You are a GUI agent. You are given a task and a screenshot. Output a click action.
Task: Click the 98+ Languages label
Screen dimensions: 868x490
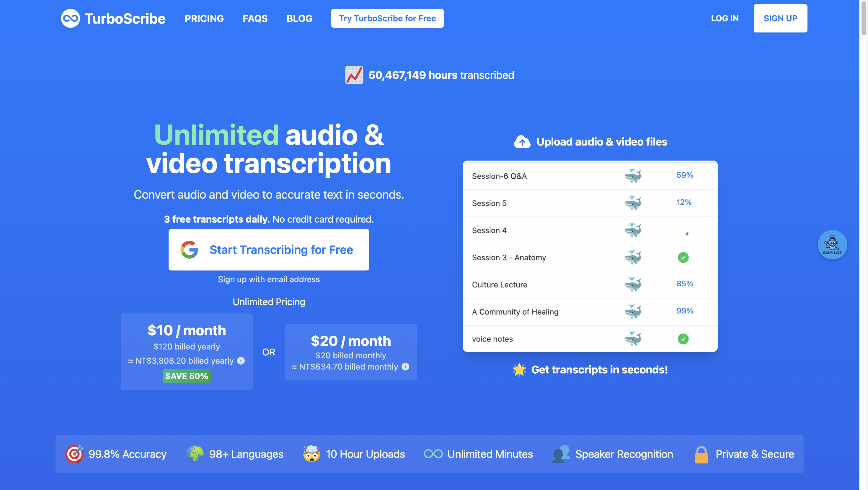[x=246, y=454]
